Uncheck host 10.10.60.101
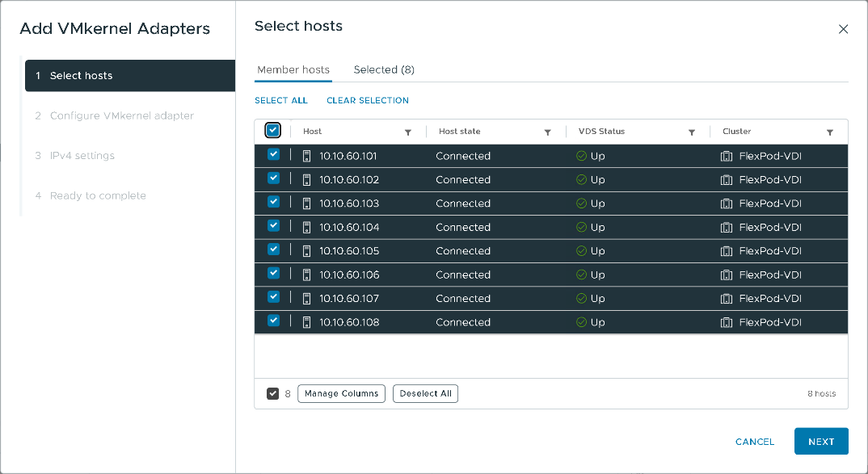 point(273,154)
